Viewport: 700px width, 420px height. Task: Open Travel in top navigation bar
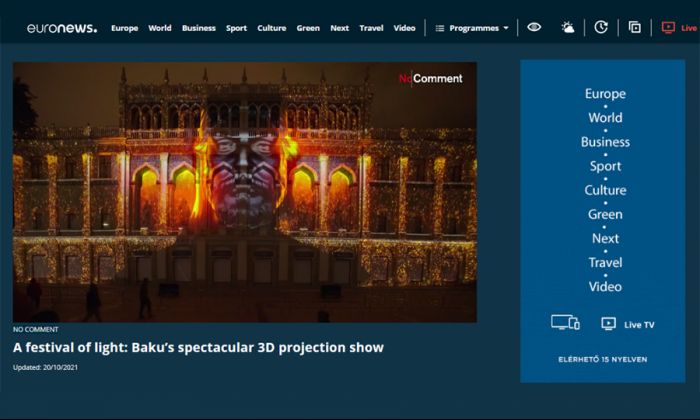click(371, 28)
